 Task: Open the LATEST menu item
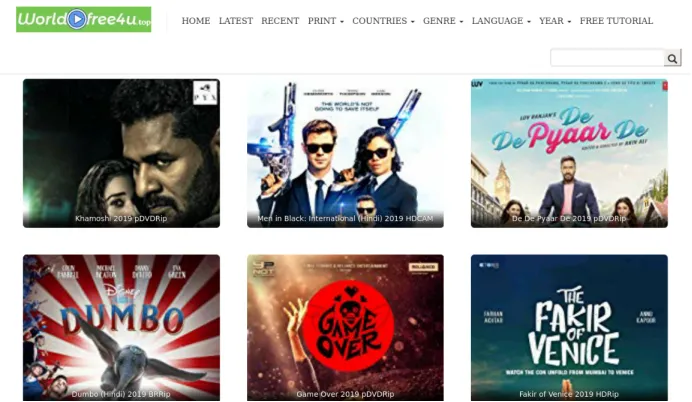pyautogui.click(x=236, y=21)
